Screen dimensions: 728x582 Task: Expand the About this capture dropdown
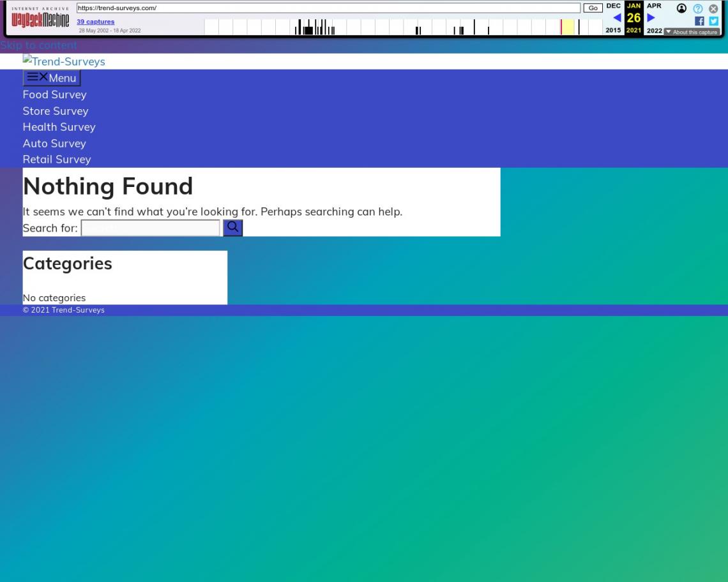coord(692,32)
